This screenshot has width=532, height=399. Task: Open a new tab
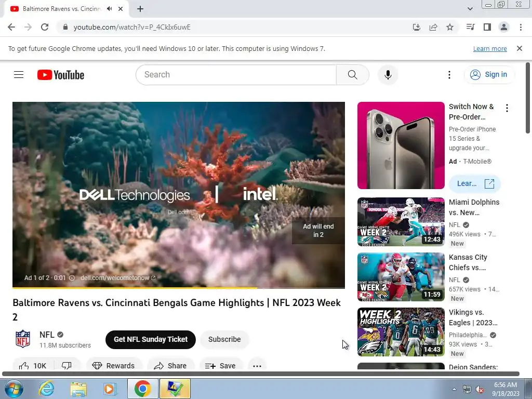point(140,9)
